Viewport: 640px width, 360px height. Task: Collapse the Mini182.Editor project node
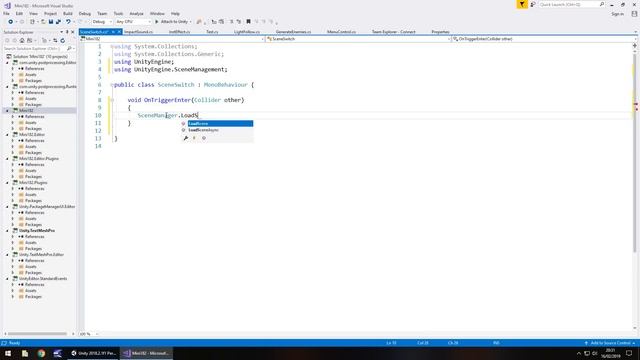pyautogui.click(x=7, y=135)
